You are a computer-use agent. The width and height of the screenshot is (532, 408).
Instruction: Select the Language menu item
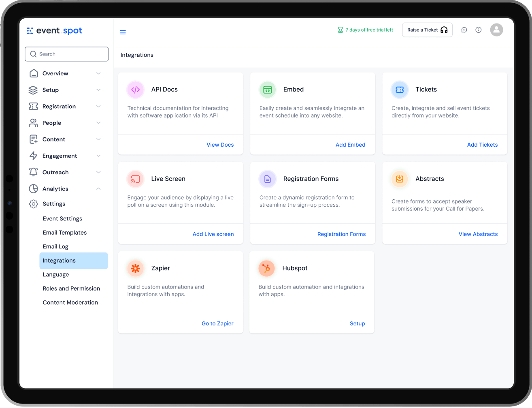(56, 275)
